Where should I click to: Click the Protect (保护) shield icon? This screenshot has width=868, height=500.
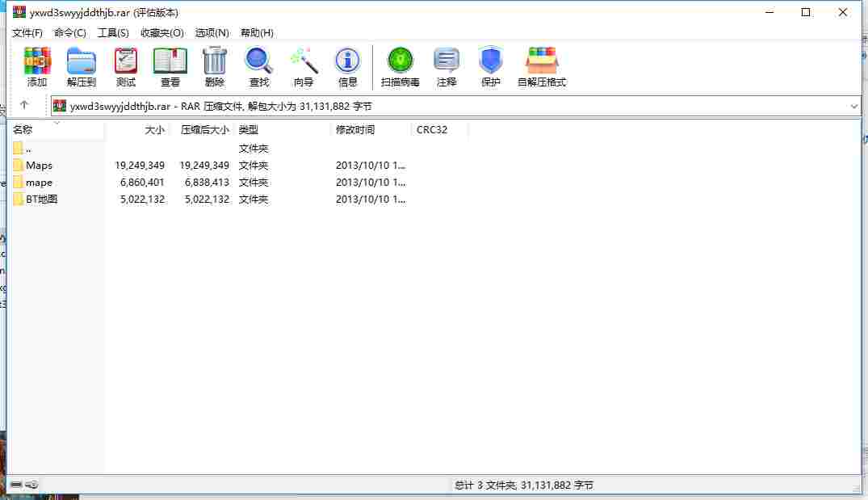point(490,61)
